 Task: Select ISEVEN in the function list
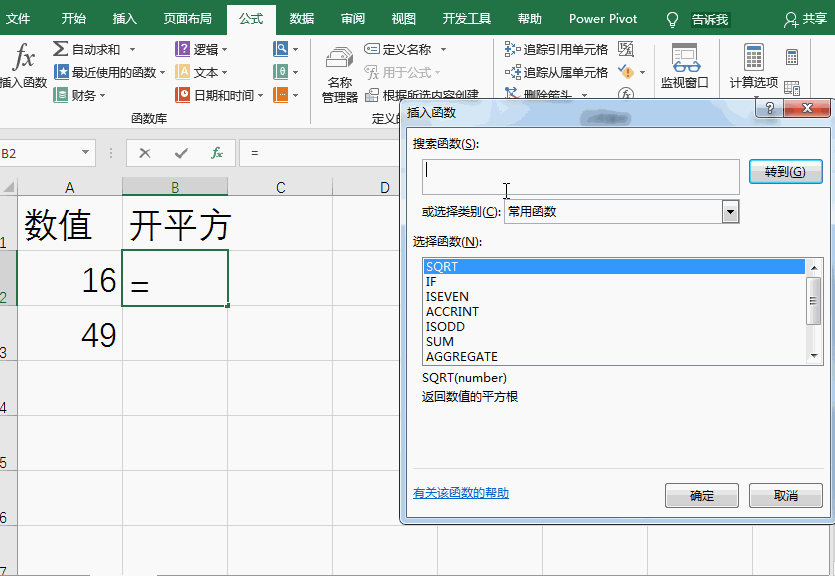point(614,297)
